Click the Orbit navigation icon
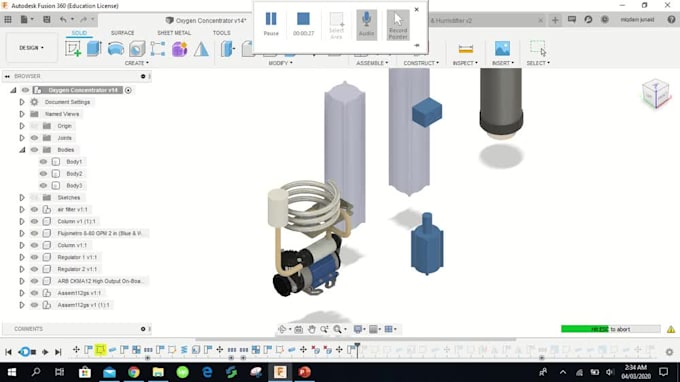 click(282, 330)
